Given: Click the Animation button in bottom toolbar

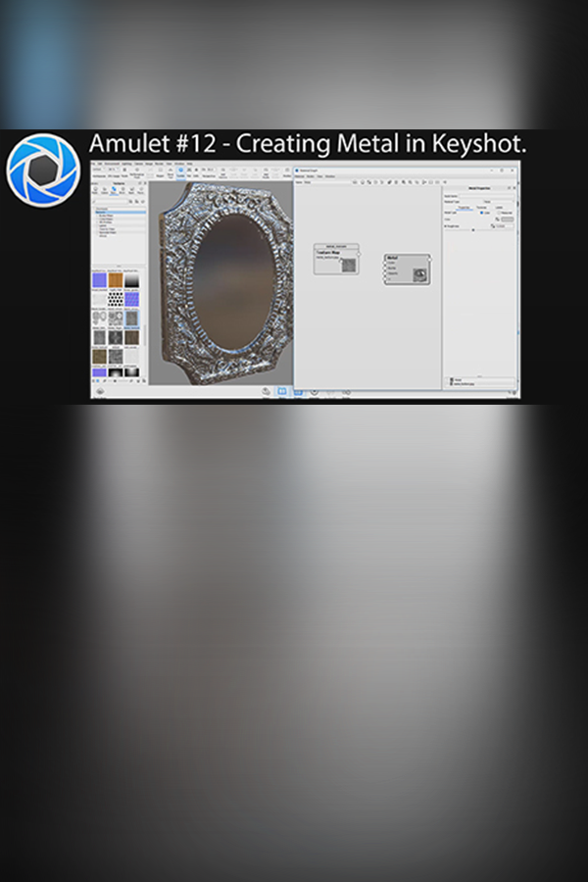Looking at the screenshot, I should pyautogui.click(x=314, y=391).
